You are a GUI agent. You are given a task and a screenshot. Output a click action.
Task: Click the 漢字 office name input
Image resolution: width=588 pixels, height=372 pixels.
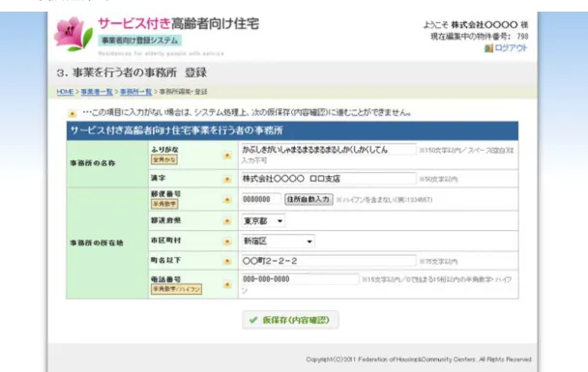click(x=328, y=179)
